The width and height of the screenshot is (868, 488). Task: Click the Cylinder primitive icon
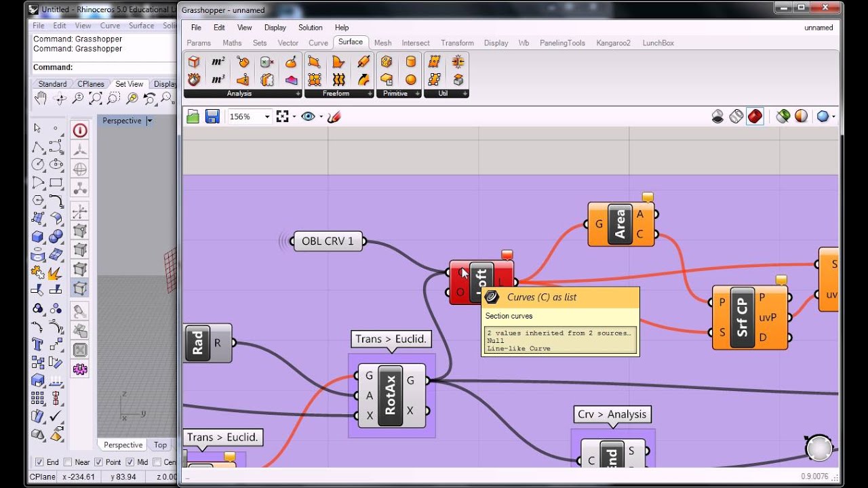[410, 62]
